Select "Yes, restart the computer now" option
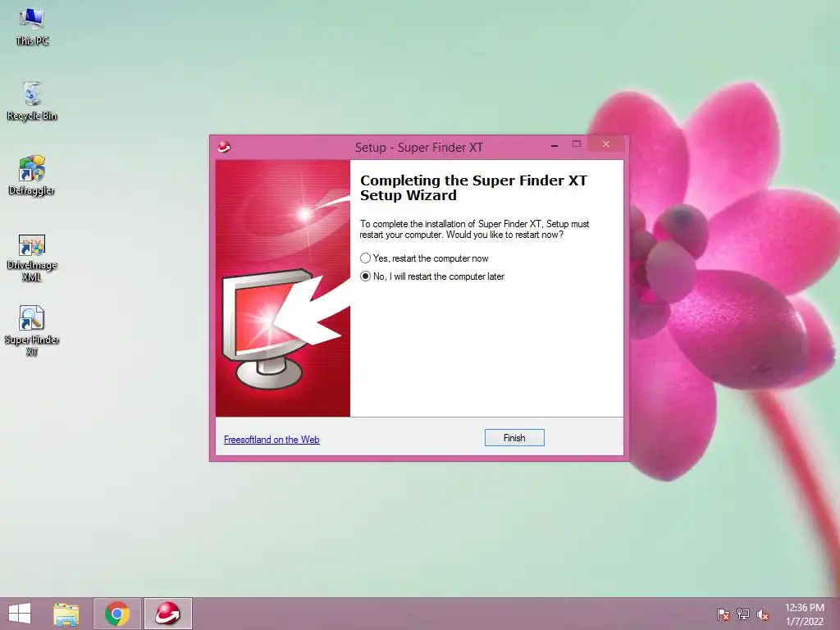The image size is (840, 630). (x=424, y=258)
